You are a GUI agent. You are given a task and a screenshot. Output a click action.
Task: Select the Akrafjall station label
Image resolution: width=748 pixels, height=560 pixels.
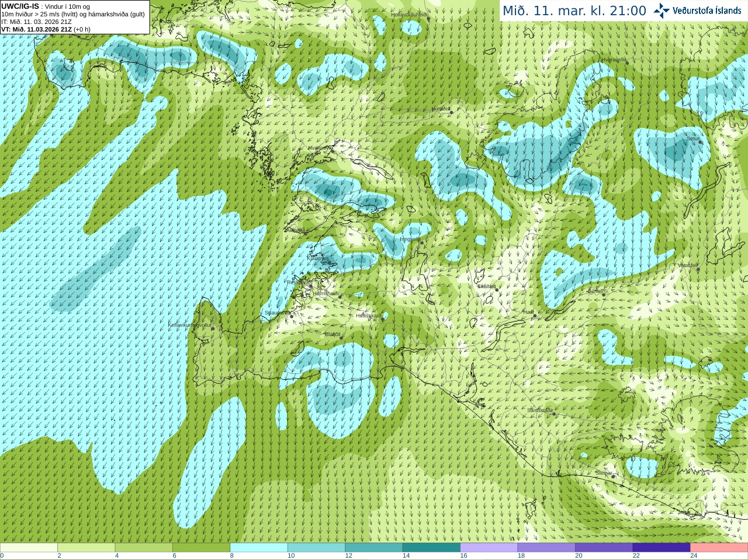click(295, 230)
